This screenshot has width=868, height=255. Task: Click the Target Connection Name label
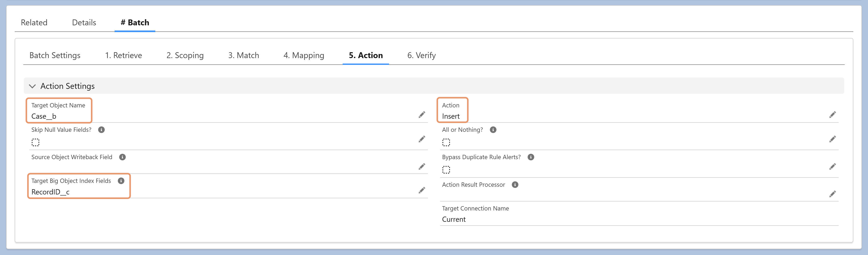coord(475,208)
